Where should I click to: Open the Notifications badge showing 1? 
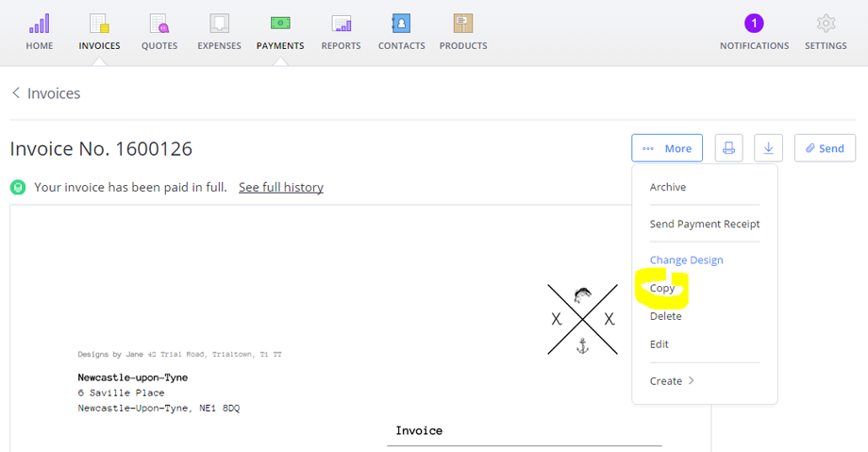point(754,24)
